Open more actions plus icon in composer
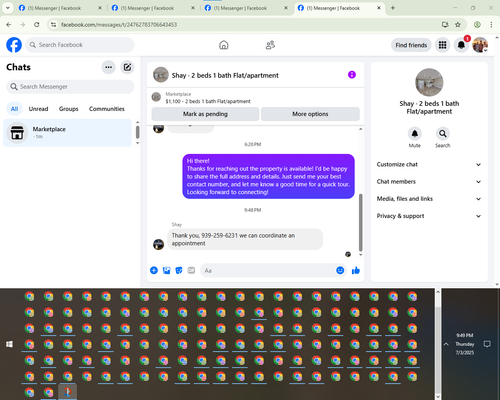Screen dimensions: 500x400 click(154, 270)
